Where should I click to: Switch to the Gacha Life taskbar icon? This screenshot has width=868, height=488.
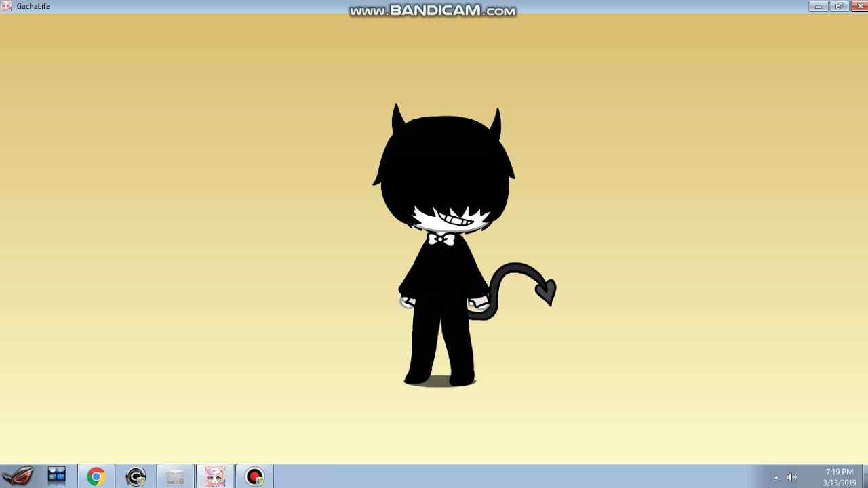coord(215,476)
